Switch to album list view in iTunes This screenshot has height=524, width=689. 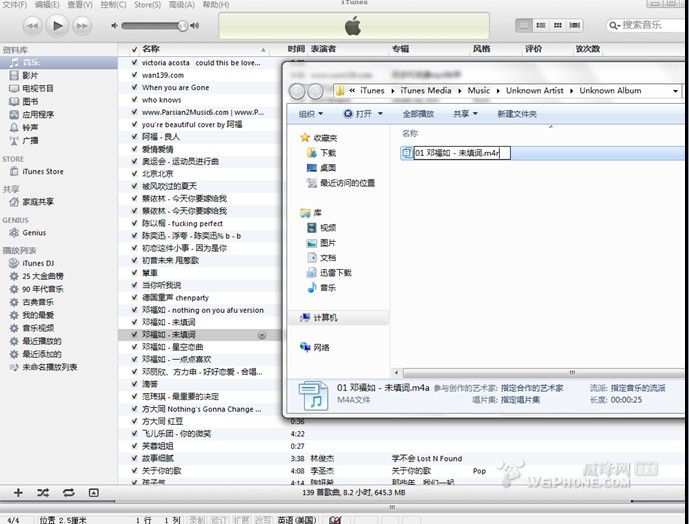pos(541,25)
